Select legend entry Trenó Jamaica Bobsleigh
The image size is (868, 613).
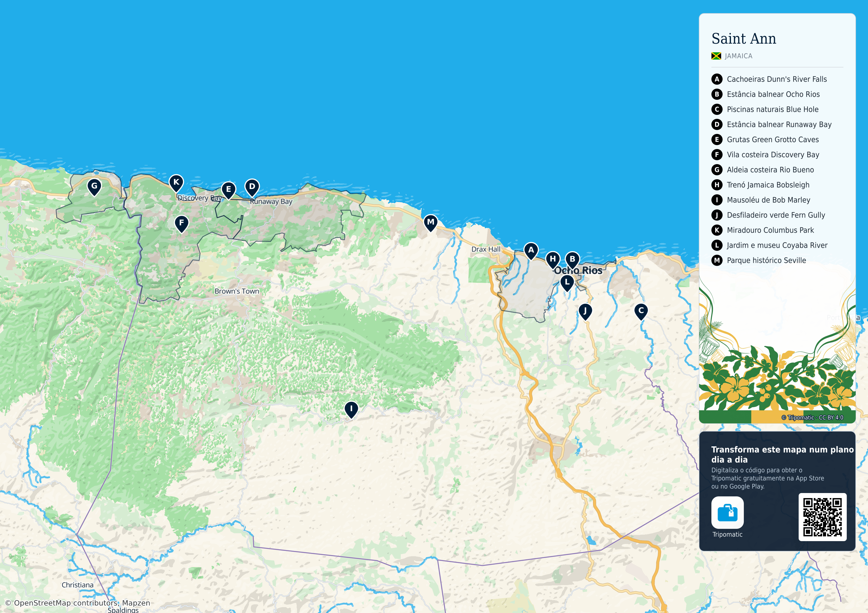pos(760,185)
